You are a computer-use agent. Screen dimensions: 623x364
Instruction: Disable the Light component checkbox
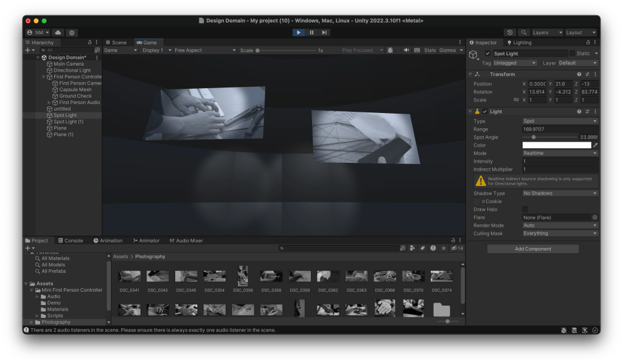485,112
